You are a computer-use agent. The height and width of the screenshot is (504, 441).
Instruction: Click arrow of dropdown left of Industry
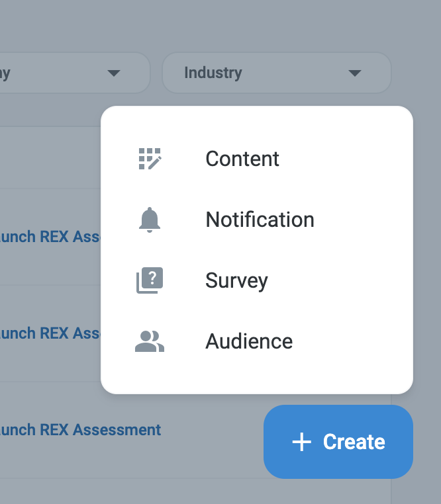[114, 73]
